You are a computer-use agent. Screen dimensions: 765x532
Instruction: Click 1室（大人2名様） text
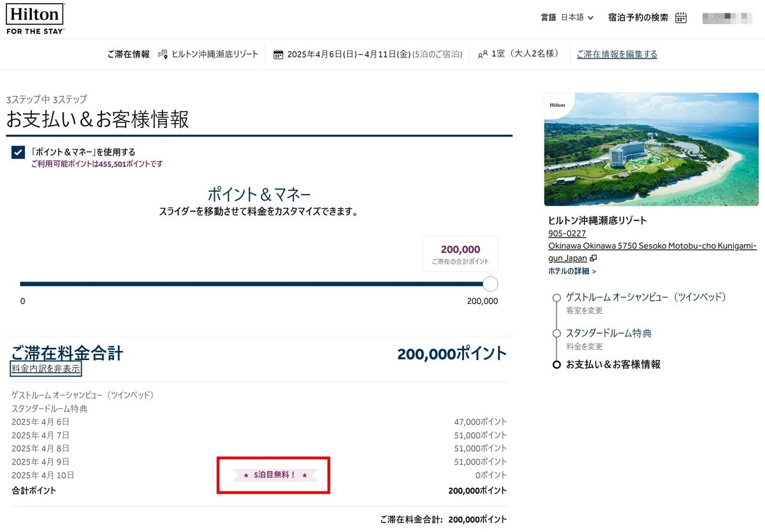click(x=525, y=54)
